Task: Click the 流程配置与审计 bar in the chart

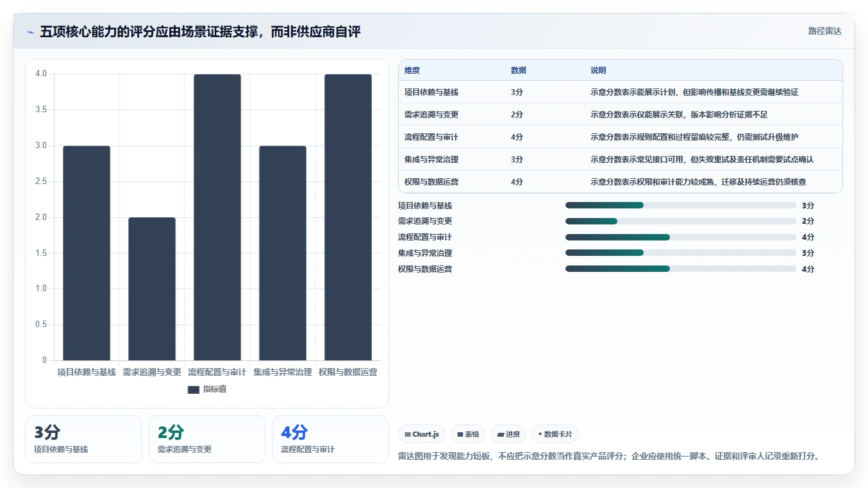Action: pyautogui.click(x=217, y=217)
